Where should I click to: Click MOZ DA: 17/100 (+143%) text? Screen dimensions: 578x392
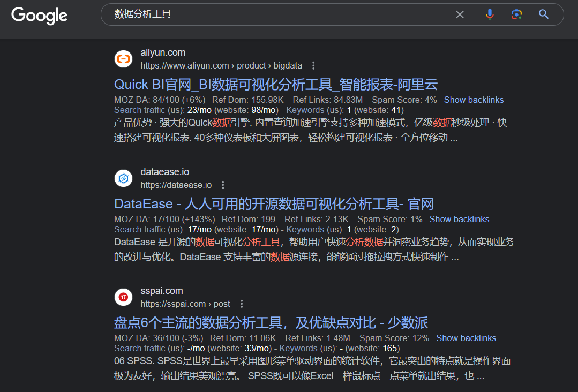point(164,219)
